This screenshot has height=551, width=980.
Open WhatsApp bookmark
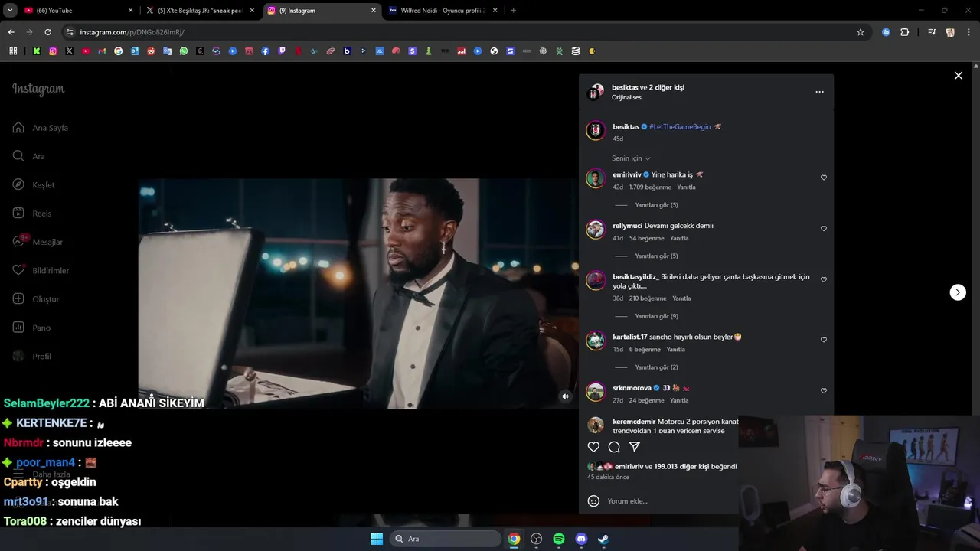coord(184,51)
